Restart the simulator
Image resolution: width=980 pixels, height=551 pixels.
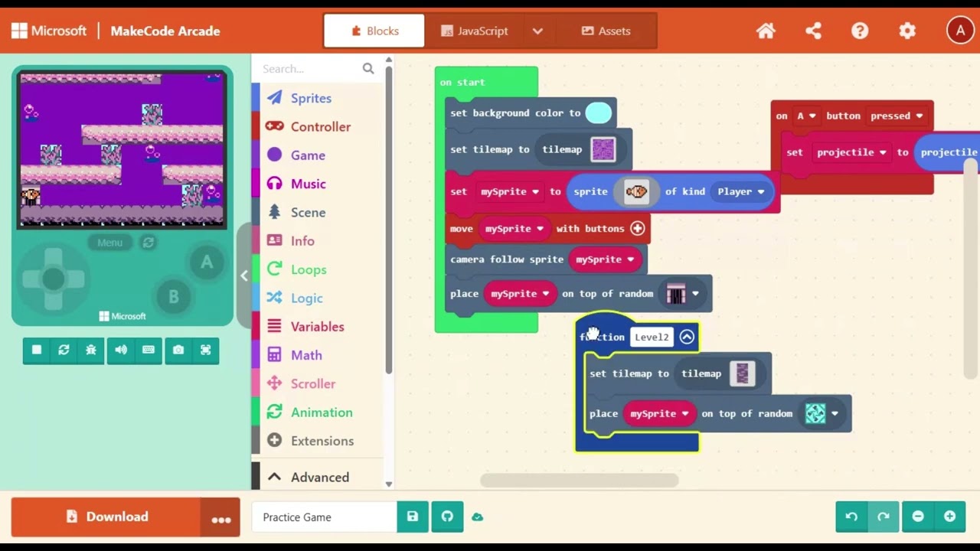[x=64, y=350]
